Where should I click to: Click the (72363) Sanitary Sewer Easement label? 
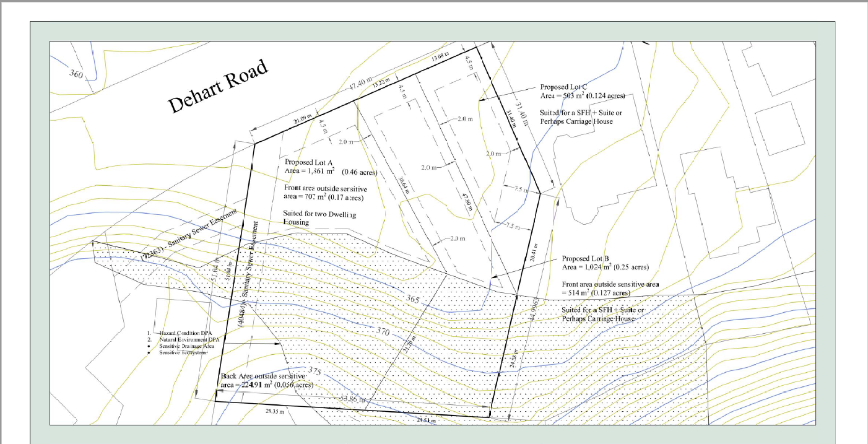[x=191, y=237]
